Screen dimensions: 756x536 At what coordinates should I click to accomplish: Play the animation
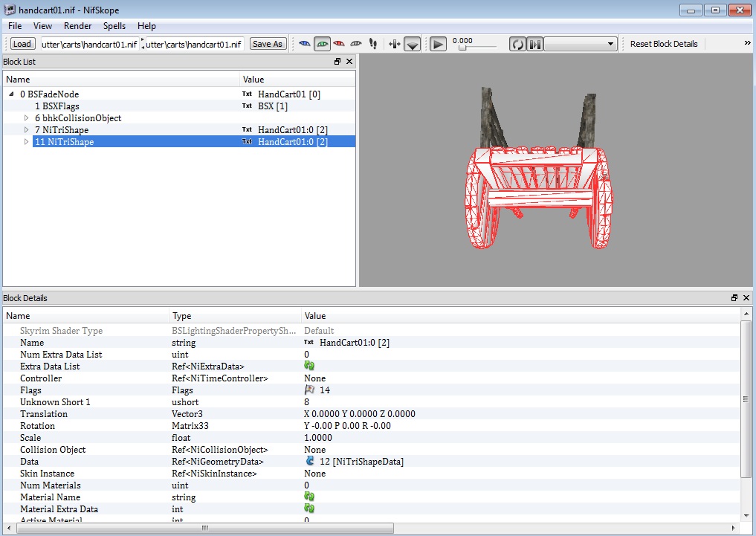click(438, 45)
